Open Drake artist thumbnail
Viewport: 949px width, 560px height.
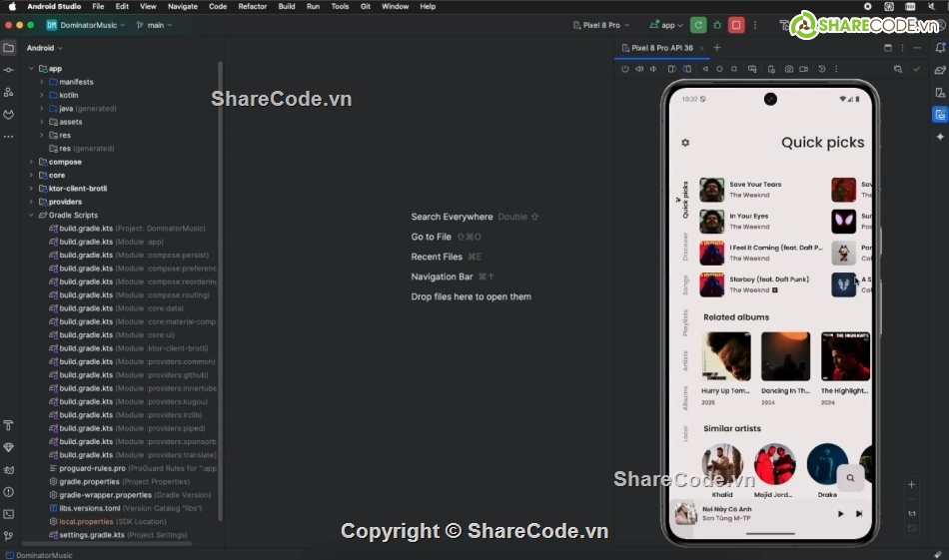[x=827, y=464]
